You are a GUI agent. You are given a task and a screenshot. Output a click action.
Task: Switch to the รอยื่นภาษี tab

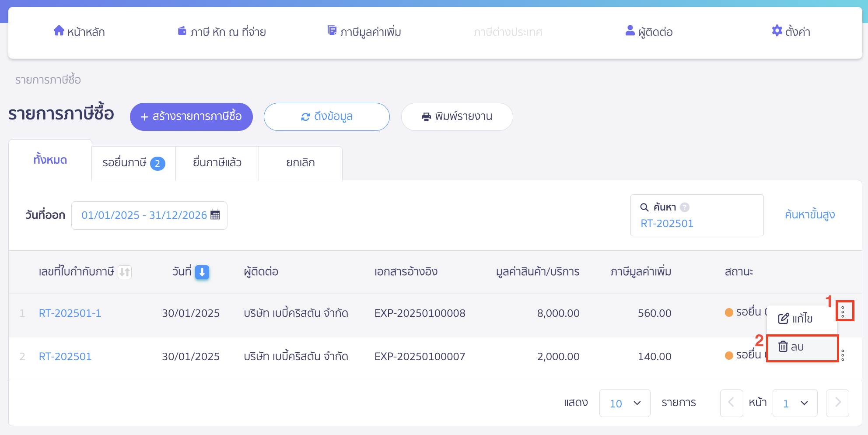pos(133,163)
